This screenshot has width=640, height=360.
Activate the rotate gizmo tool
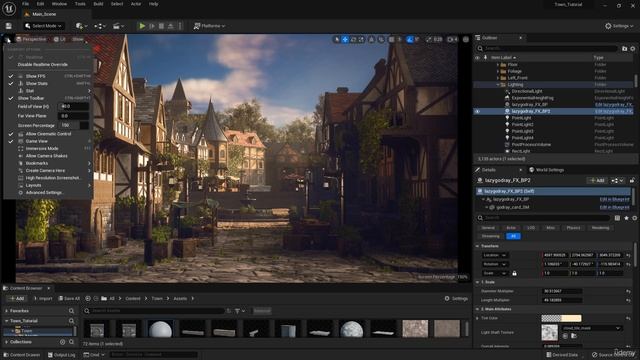pos(353,40)
